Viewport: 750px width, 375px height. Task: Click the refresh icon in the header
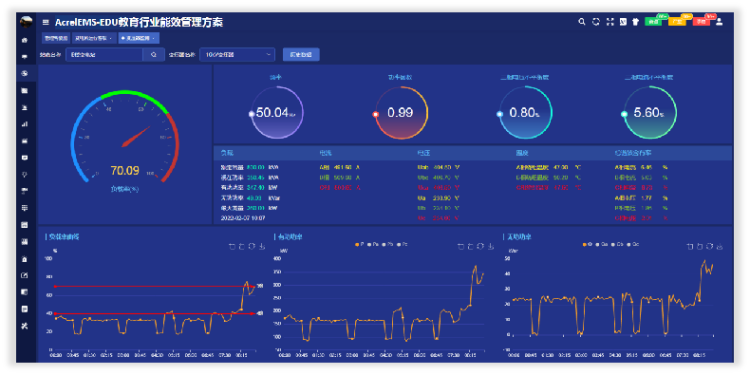tap(596, 22)
